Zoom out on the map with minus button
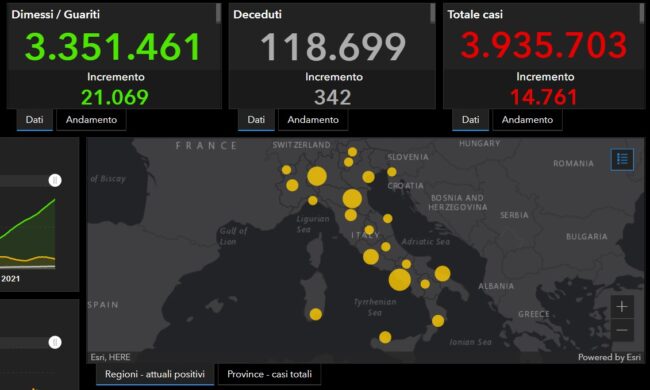The width and height of the screenshot is (650, 390). click(x=622, y=330)
